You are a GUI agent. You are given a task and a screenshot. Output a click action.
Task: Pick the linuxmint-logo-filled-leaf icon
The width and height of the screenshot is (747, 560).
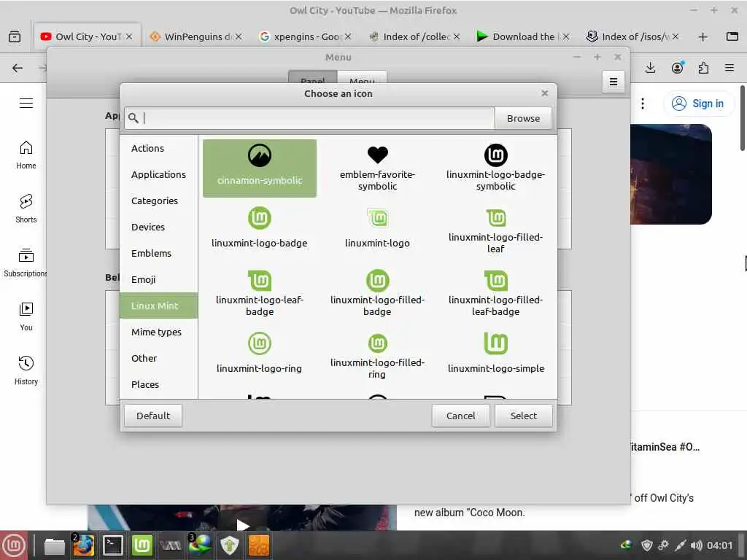495,230
